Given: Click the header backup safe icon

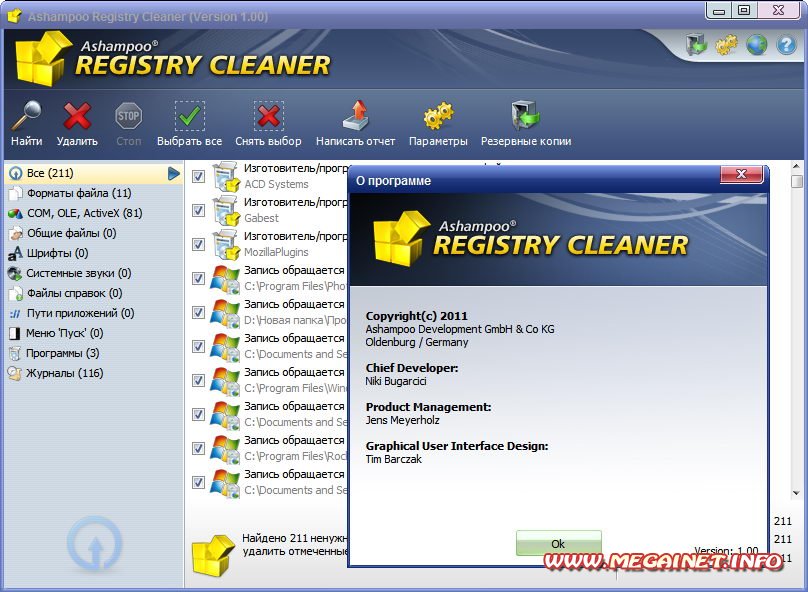Looking at the screenshot, I should (696, 45).
